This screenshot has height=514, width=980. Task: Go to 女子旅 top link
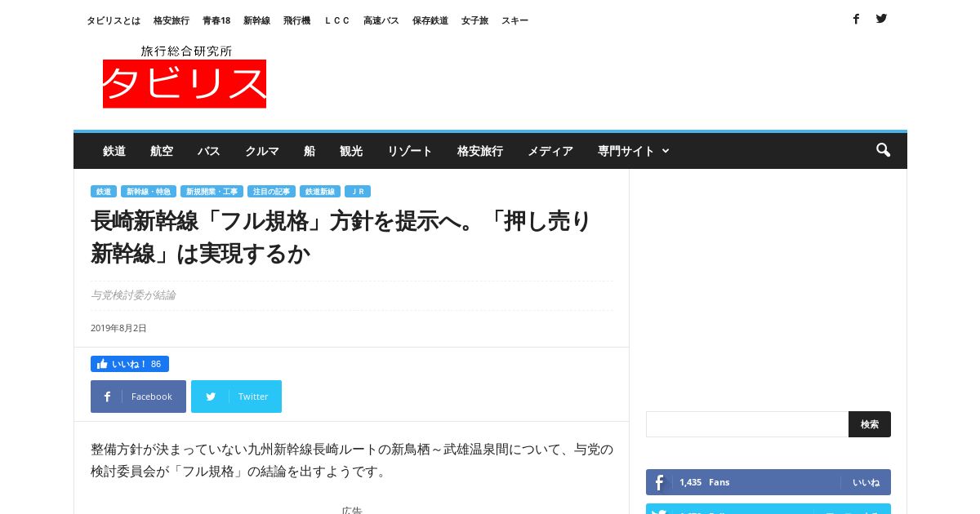click(474, 20)
